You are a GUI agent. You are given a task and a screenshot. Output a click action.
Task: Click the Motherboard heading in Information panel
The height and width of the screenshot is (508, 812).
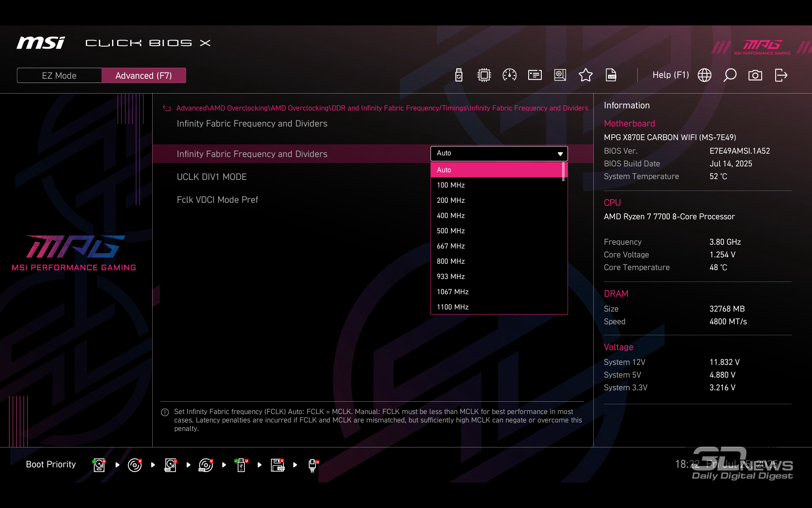tap(629, 124)
